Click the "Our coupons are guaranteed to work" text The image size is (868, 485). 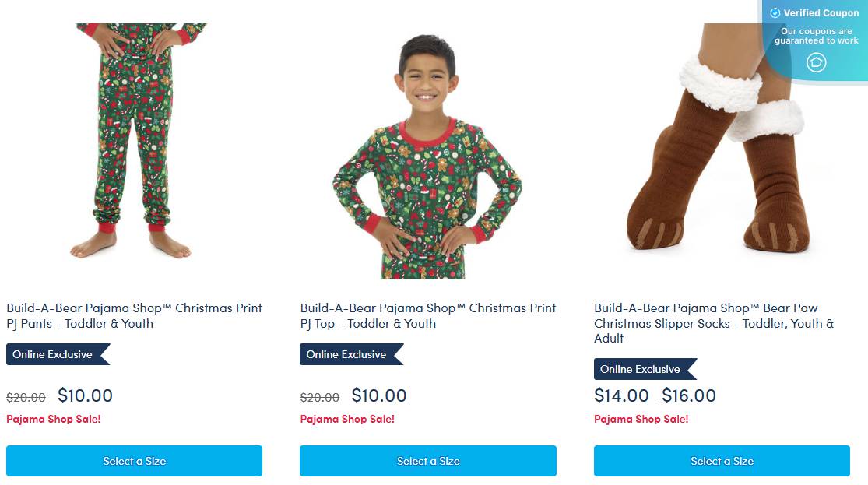pyautogui.click(x=816, y=36)
